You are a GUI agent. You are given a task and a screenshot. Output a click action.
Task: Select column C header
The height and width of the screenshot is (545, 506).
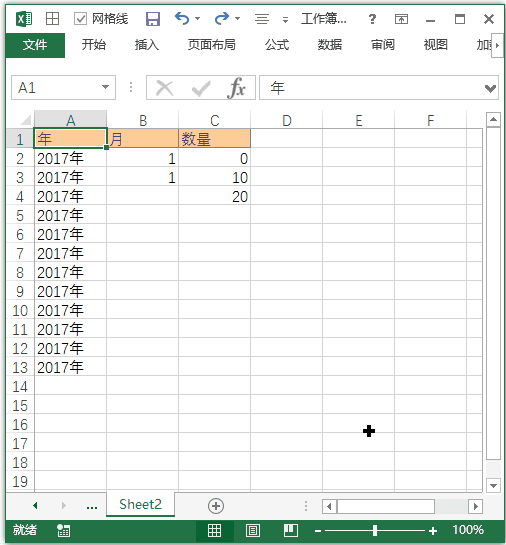(215, 120)
